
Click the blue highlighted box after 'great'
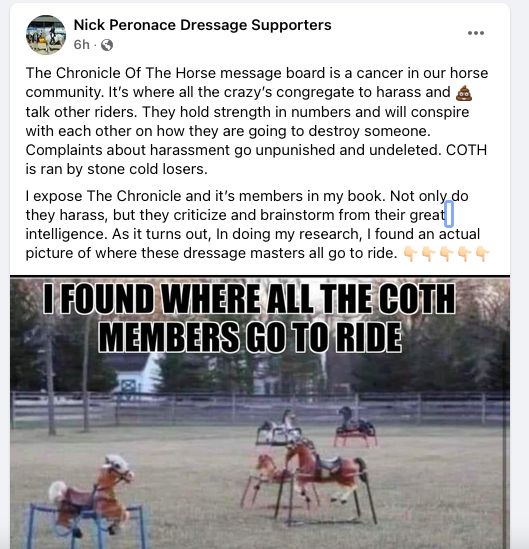coord(449,214)
